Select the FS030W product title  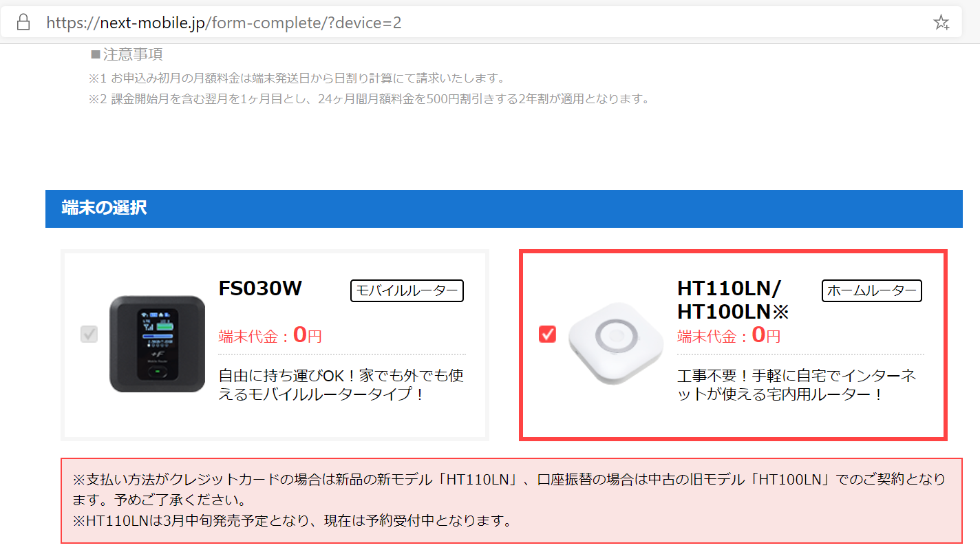[260, 288]
